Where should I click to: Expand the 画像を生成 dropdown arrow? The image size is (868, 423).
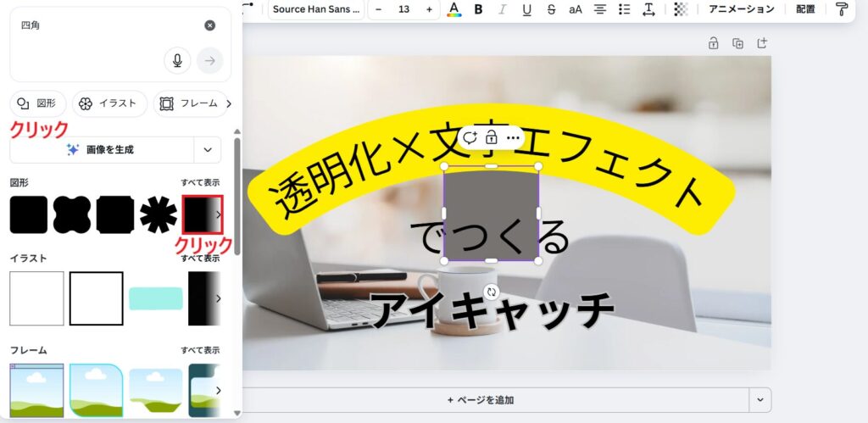click(208, 150)
